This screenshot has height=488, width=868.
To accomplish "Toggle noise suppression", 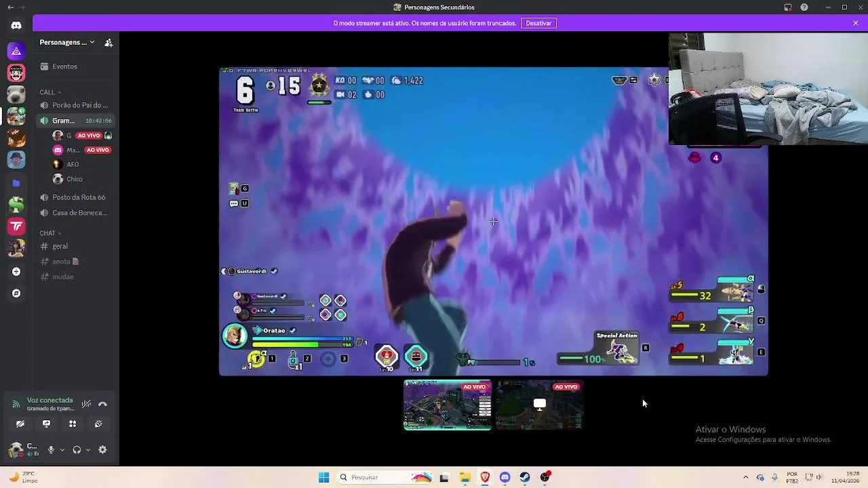I will click(x=86, y=404).
